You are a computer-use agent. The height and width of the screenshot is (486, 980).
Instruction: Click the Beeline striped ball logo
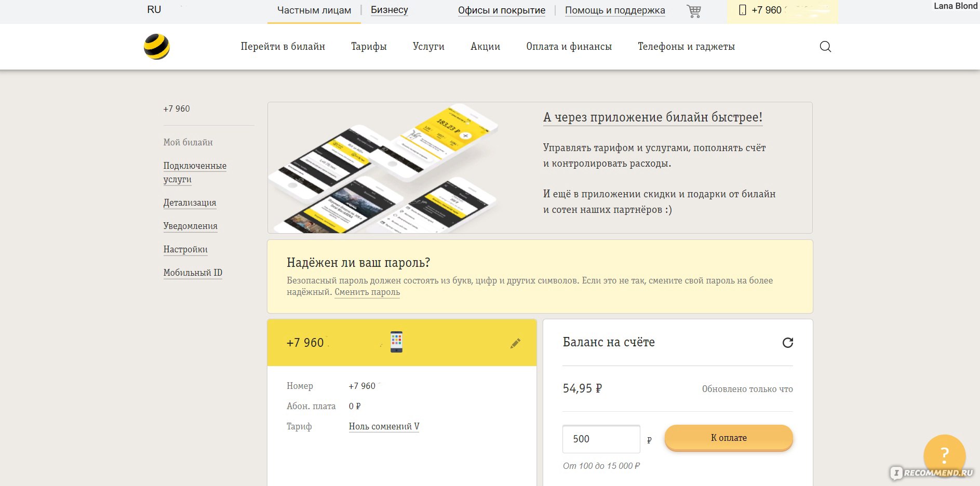click(156, 47)
